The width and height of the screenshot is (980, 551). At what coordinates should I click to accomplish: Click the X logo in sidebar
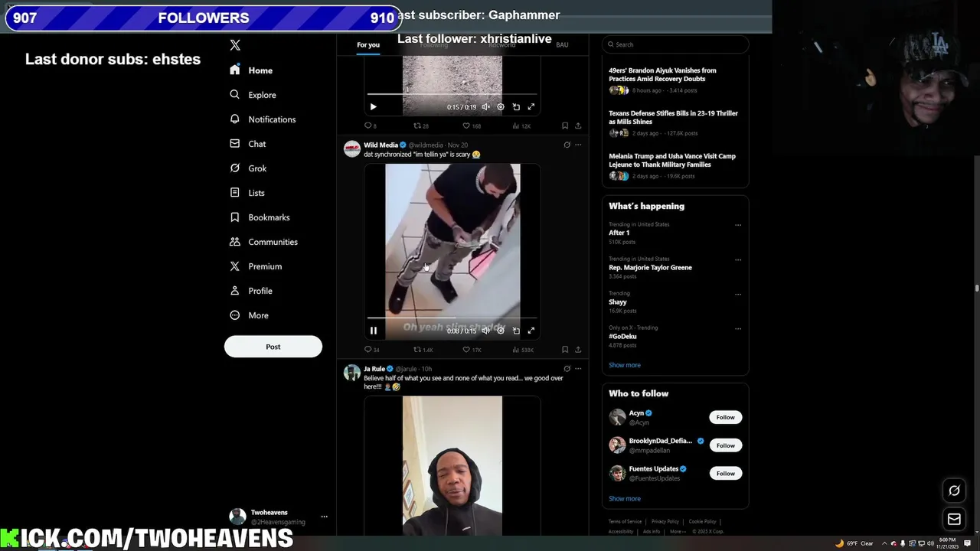(x=235, y=45)
